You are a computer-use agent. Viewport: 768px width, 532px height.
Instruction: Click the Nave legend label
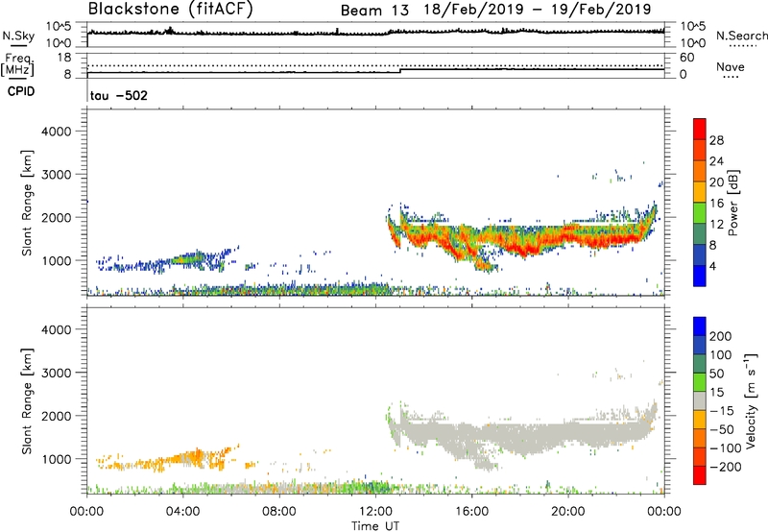pyautogui.click(x=731, y=66)
